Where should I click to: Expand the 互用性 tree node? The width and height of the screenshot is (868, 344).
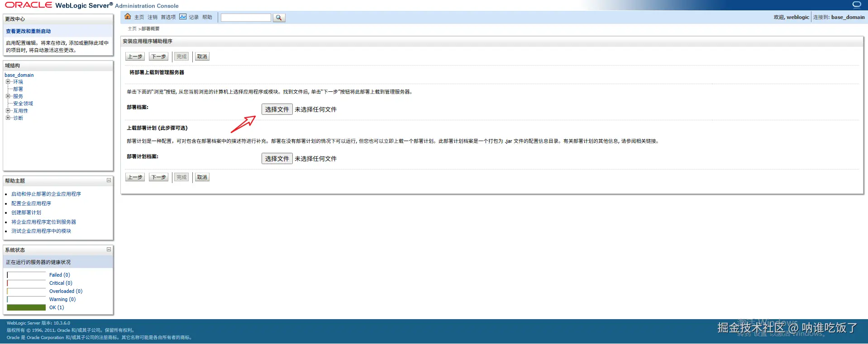[8, 111]
